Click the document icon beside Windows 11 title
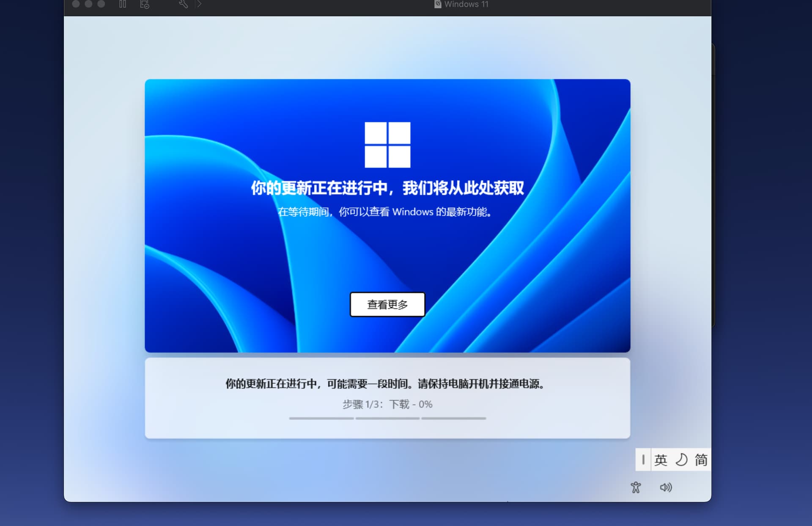Screen dimensions: 812x526 [x=438, y=4]
